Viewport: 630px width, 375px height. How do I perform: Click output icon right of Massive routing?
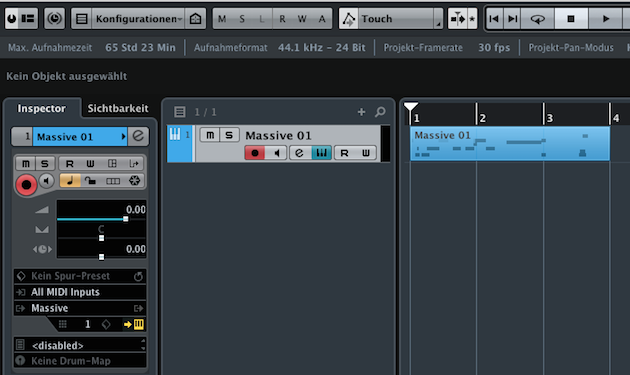pyautogui.click(x=138, y=308)
